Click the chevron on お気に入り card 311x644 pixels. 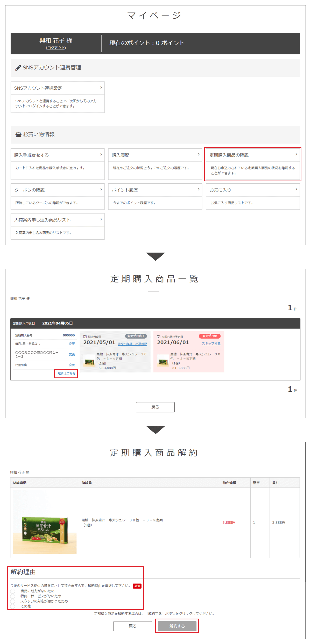coord(296,189)
